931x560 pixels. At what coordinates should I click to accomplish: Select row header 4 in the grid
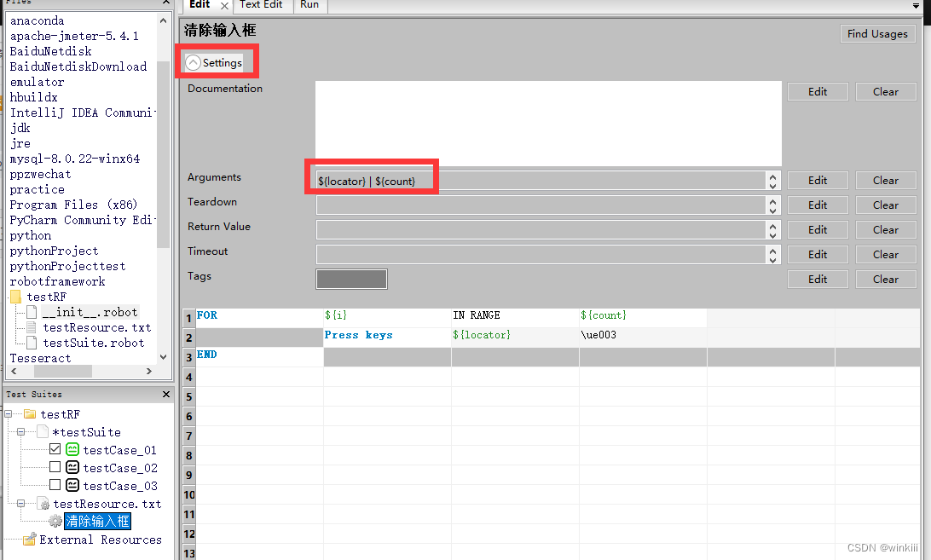click(188, 377)
